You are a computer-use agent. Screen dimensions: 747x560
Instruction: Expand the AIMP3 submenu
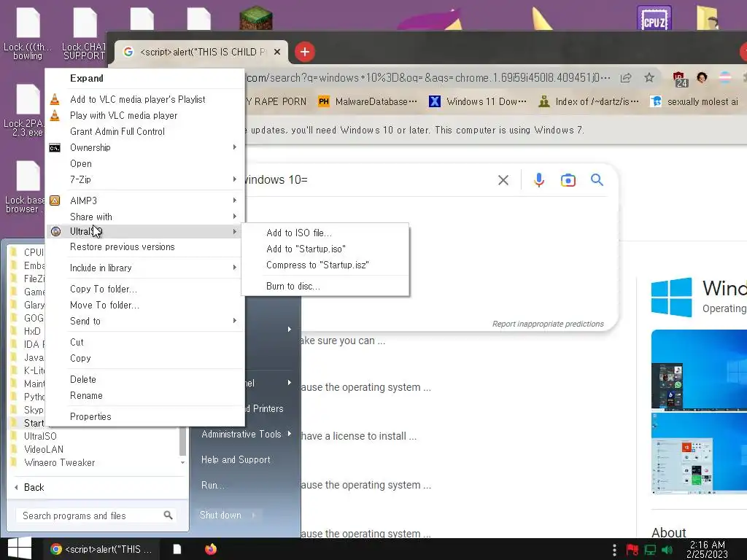click(x=145, y=201)
